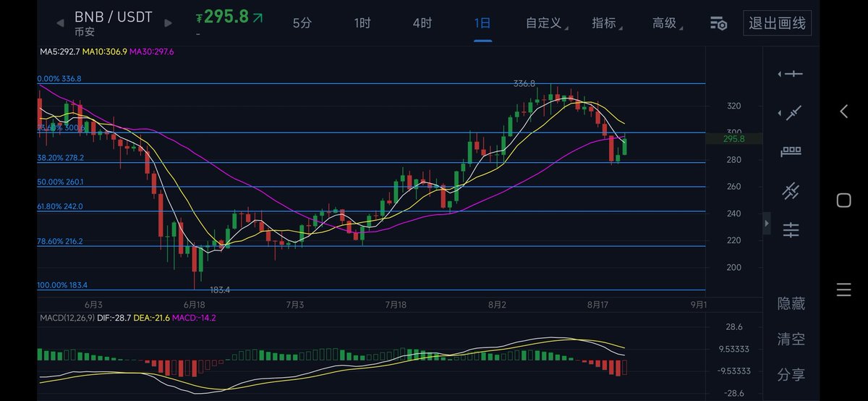This screenshot has width=868, height=401.
Task: Select the Fibonacci retracement lines tool
Action: point(791,230)
